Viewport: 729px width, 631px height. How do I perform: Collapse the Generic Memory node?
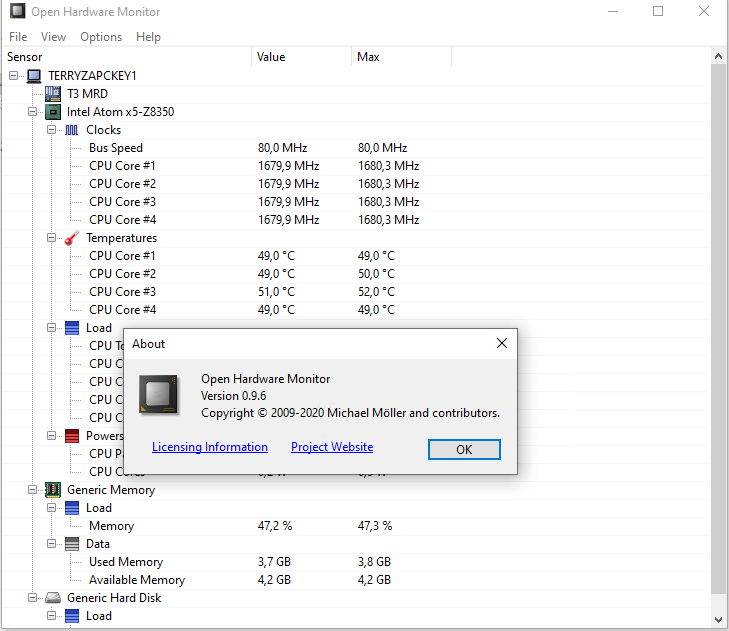pos(33,490)
